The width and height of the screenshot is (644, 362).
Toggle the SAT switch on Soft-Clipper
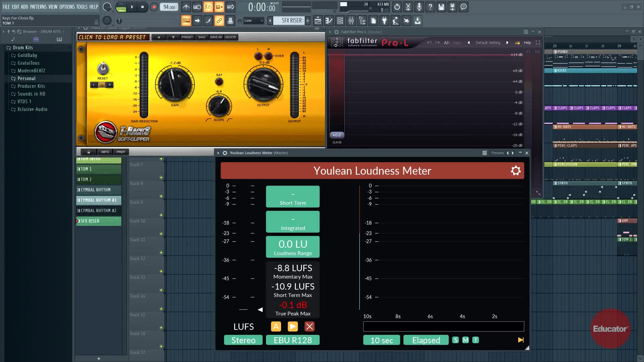[219, 81]
